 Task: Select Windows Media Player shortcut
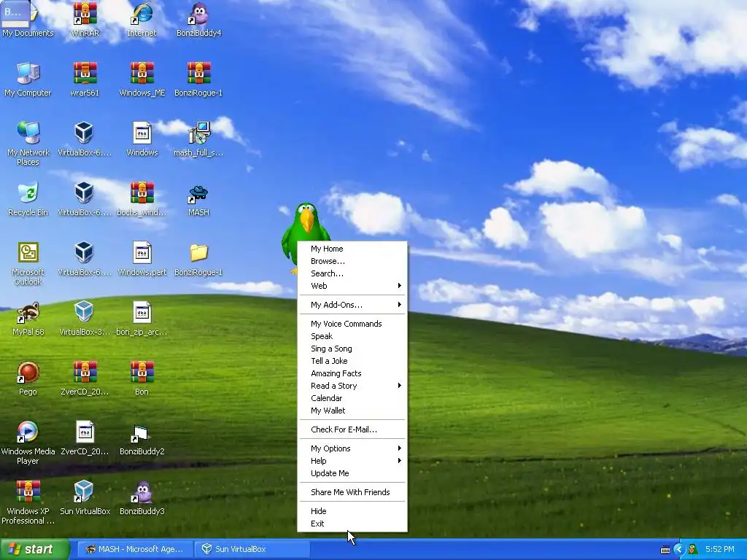(28, 432)
